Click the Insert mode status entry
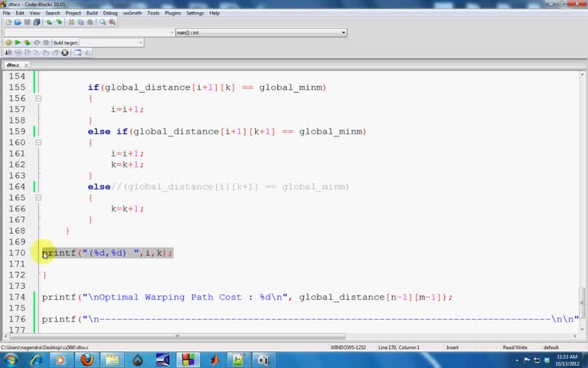588x368 pixels. 452,347
